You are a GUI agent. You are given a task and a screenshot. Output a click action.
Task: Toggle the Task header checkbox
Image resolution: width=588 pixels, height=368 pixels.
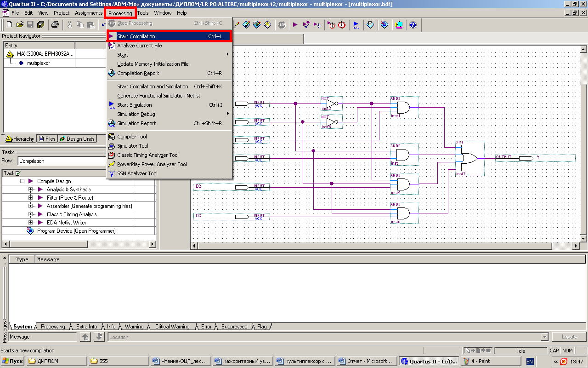tap(18, 173)
